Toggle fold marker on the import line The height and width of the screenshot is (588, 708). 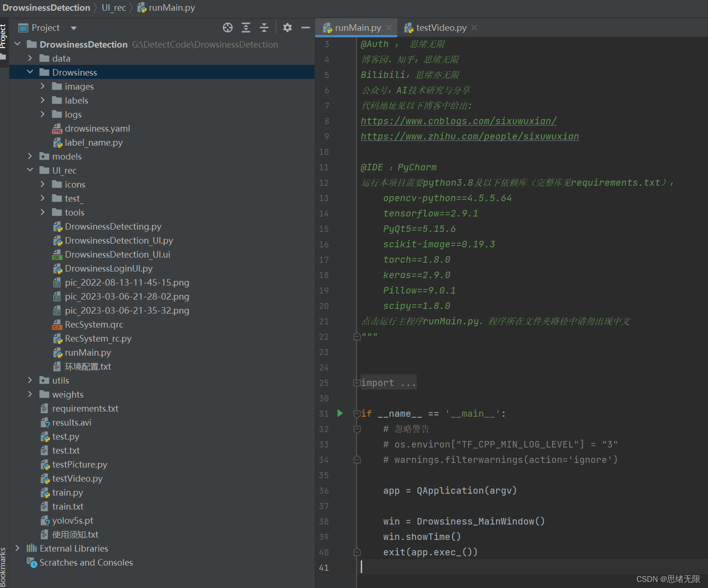coord(357,383)
